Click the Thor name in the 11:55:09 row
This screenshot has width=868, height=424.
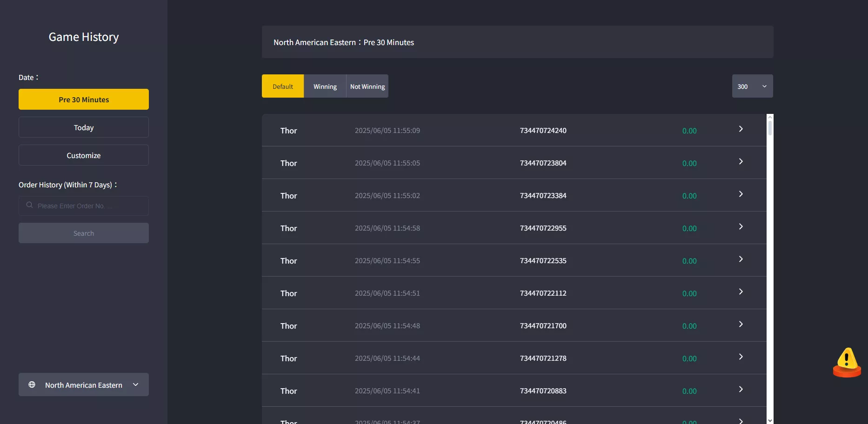point(288,131)
